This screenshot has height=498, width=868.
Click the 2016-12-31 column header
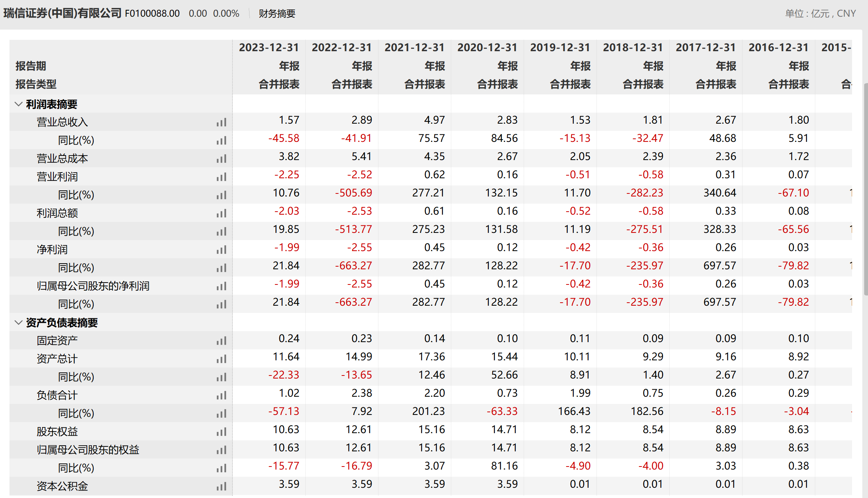coord(778,47)
